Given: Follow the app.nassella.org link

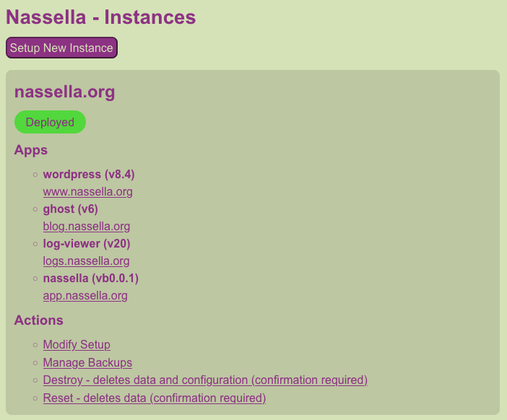Looking at the screenshot, I should click(x=85, y=296).
